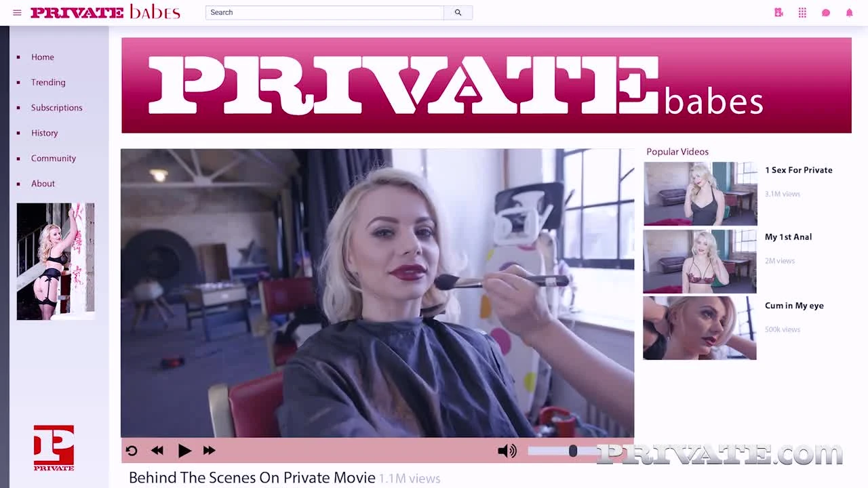This screenshot has width=868, height=488.
Task: Go to Home in sidebar
Action: (x=42, y=57)
